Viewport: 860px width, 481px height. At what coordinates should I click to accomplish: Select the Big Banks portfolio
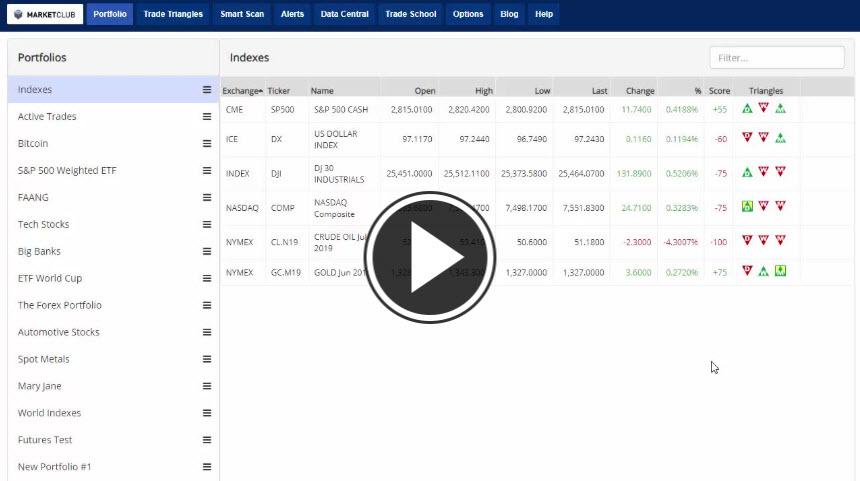tap(39, 251)
